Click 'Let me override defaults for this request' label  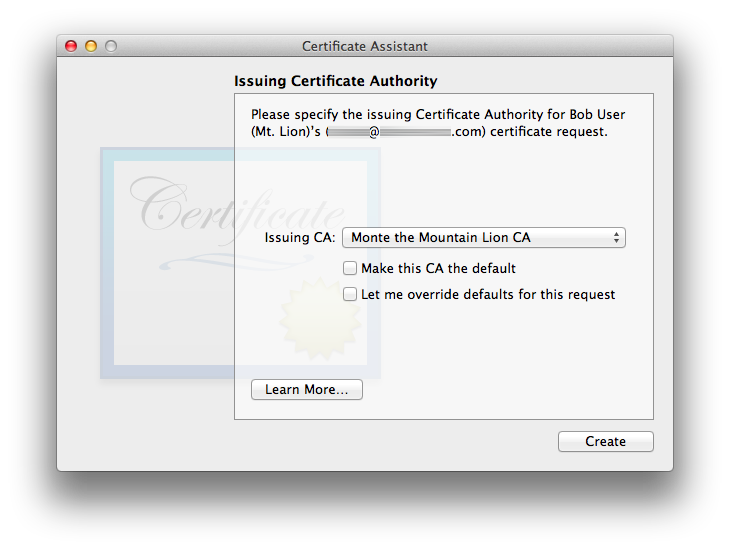[488, 295]
